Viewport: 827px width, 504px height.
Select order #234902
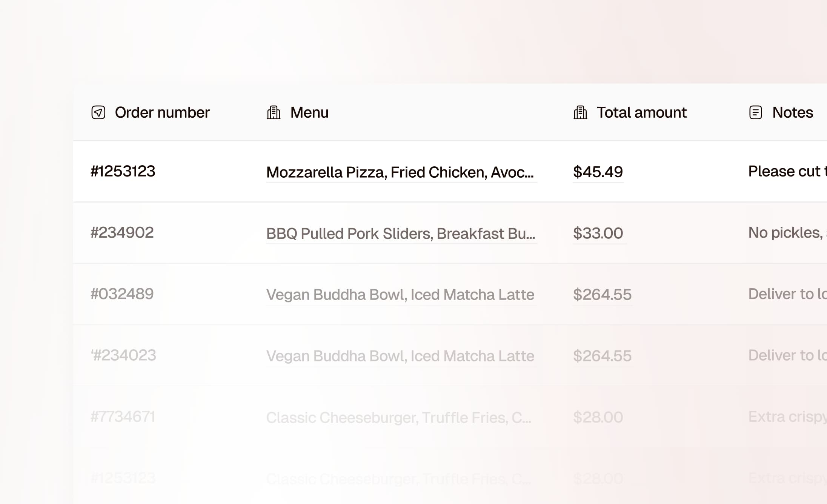pos(122,233)
